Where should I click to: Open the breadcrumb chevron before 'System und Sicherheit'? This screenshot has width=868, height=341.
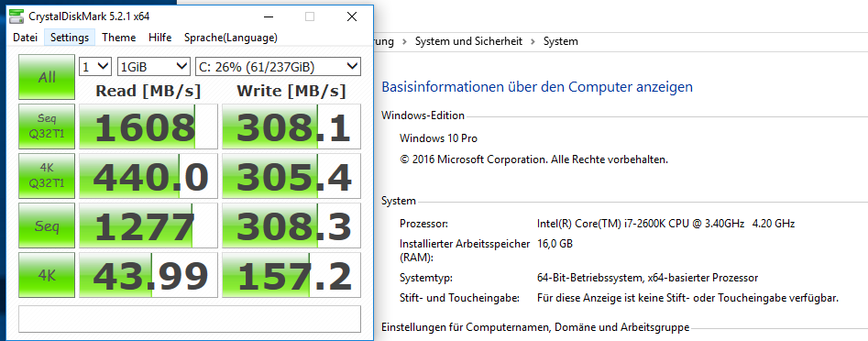[x=404, y=41]
